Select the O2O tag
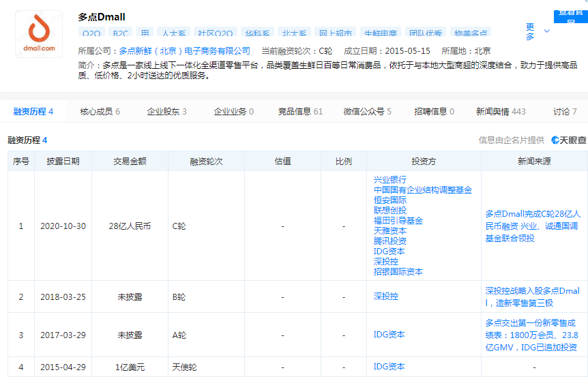Viewport: 588px width, 379px height. coord(91,32)
